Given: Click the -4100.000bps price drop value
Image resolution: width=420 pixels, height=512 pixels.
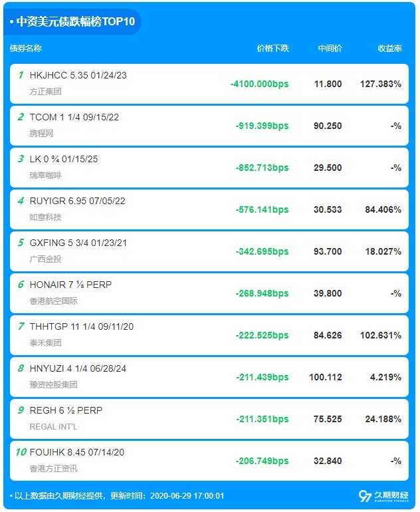Looking at the screenshot, I should [260, 84].
